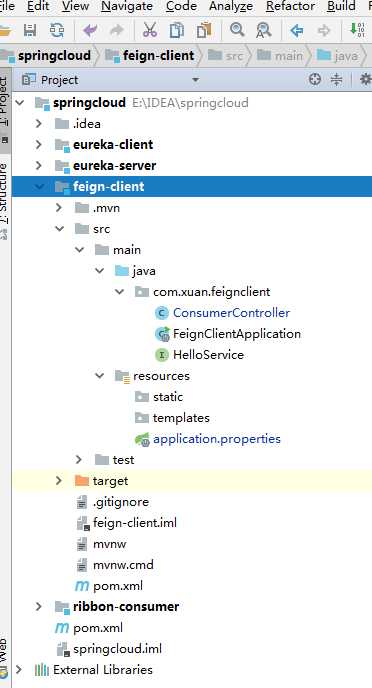Open the Project view dropdown
The height and width of the screenshot is (688, 372).
pyautogui.click(x=195, y=80)
